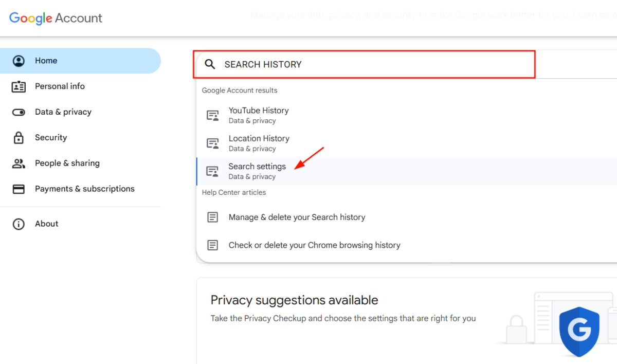Click the Data & privacy toggle icon
This screenshot has height=364, width=617.
pos(19,112)
